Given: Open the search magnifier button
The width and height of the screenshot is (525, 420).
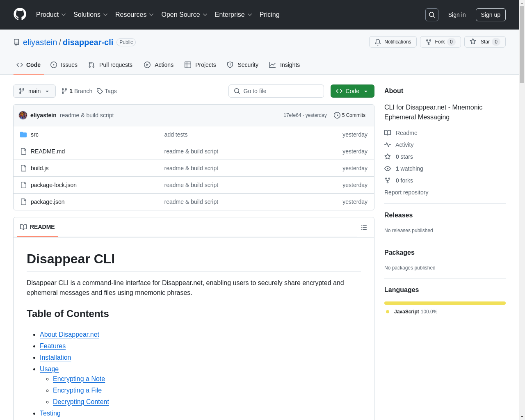Looking at the screenshot, I should (432, 15).
